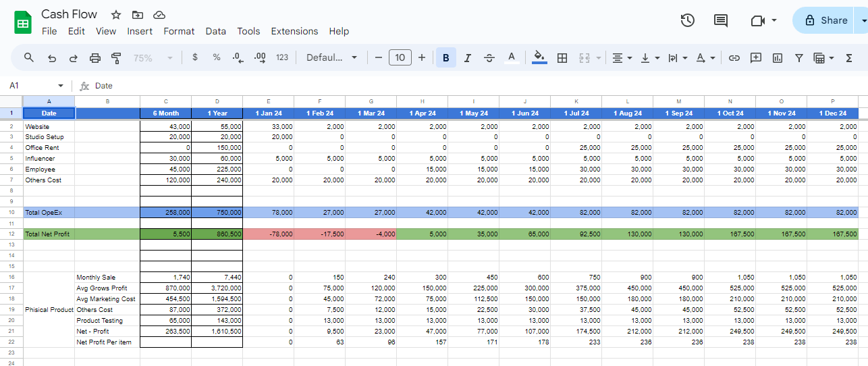Toggle italic text formatting
The image size is (868, 366).
coord(467,58)
